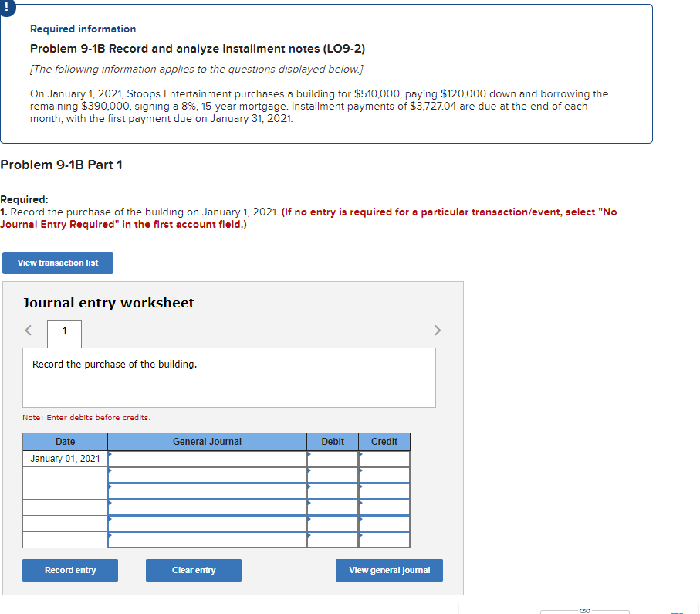The height and width of the screenshot is (614, 700).
Task: Open fourth row General Journal account field
Action: 207,507
